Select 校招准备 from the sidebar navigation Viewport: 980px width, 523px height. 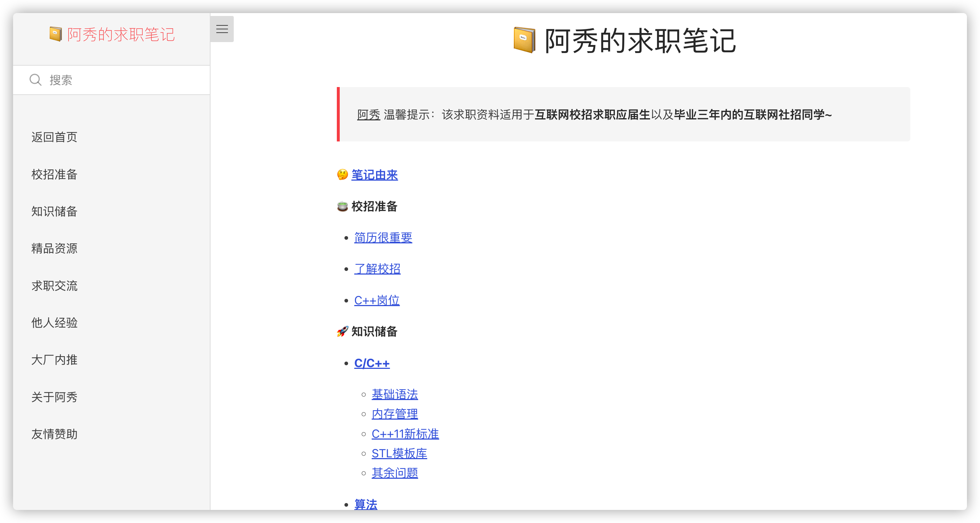(x=54, y=174)
